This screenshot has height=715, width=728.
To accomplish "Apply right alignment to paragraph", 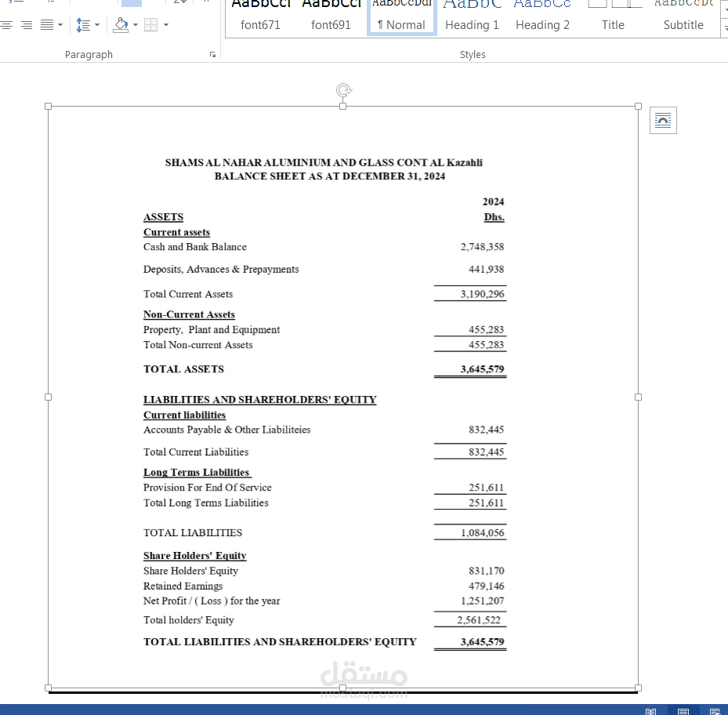I will coord(27,25).
